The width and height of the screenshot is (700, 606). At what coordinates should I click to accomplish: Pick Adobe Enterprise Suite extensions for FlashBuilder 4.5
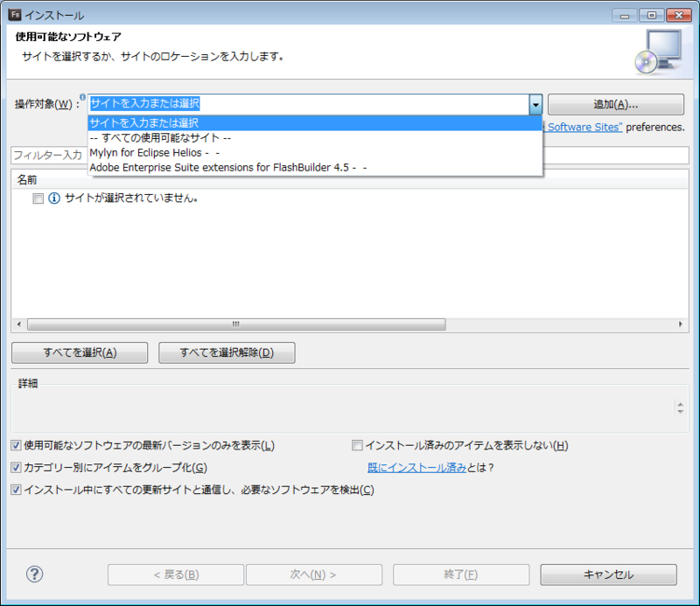pos(315,167)
